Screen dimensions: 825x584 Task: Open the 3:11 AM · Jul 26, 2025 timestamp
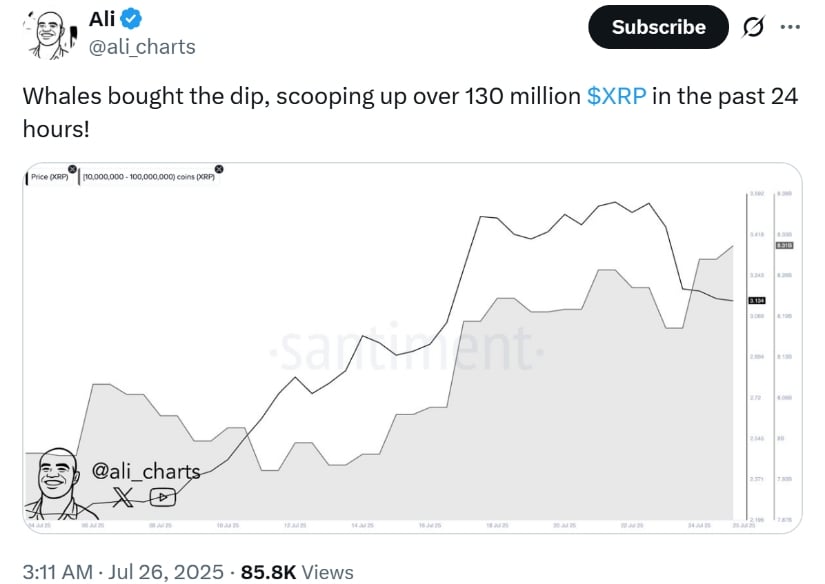point(123,572)
